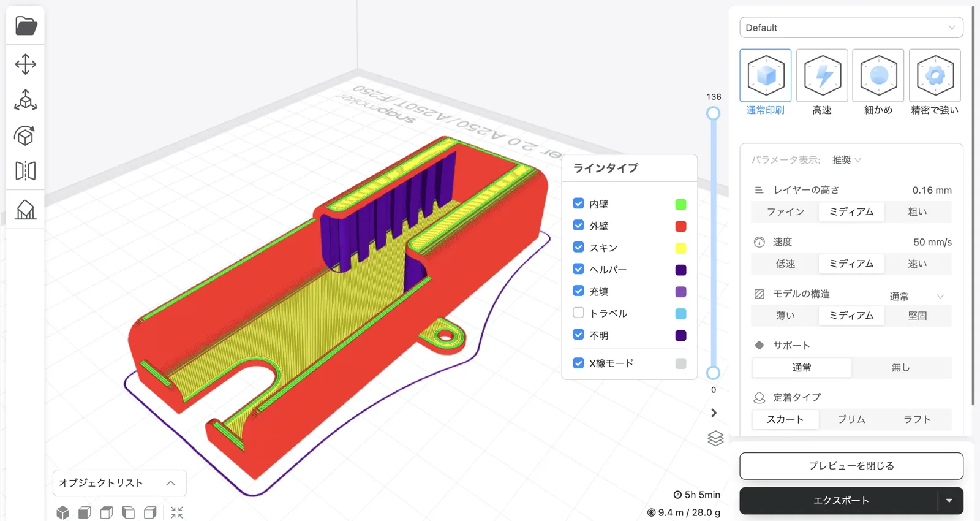This screenshot has width=980, height=521.
Task: Switch to left view cube icon
Action: point(129,512)
